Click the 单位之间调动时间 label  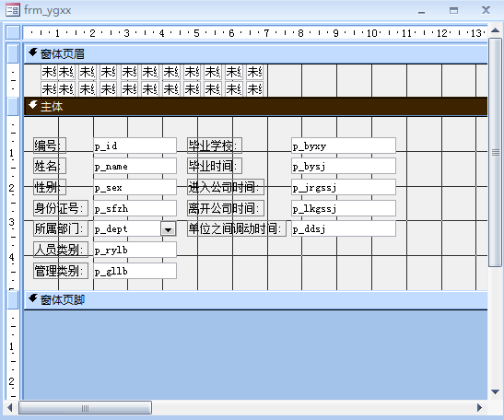[237, 228]
